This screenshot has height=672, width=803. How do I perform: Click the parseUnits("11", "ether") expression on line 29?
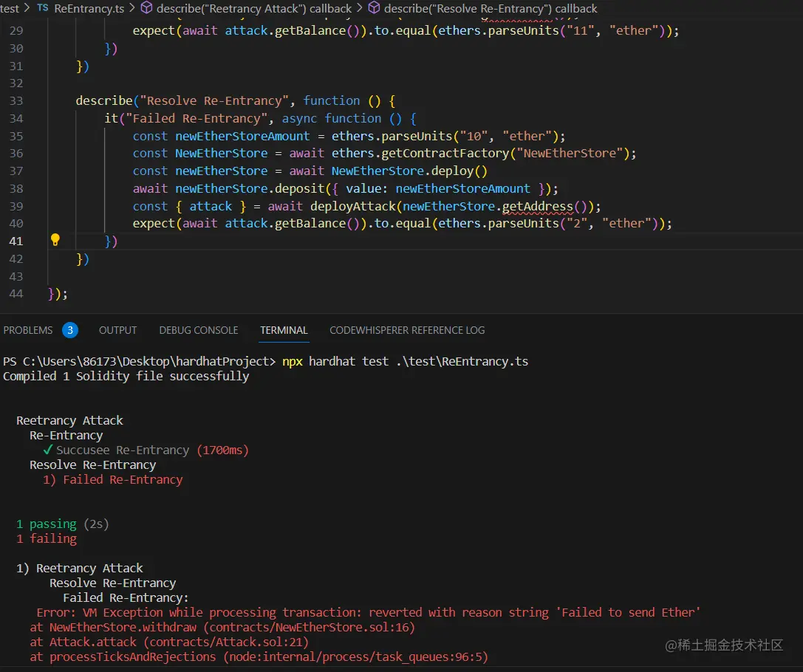pyautogui.click(x=576, y=31)
